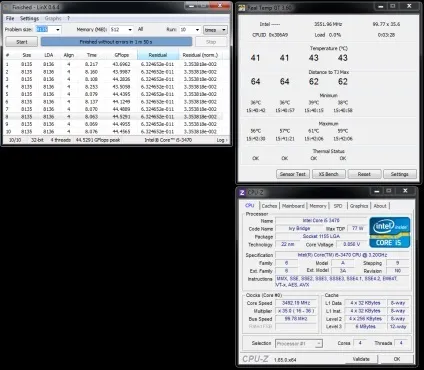This screenshot has height=370, width=424.
Task: Minimize the Real Temp window
Action: tap(381, 6)
